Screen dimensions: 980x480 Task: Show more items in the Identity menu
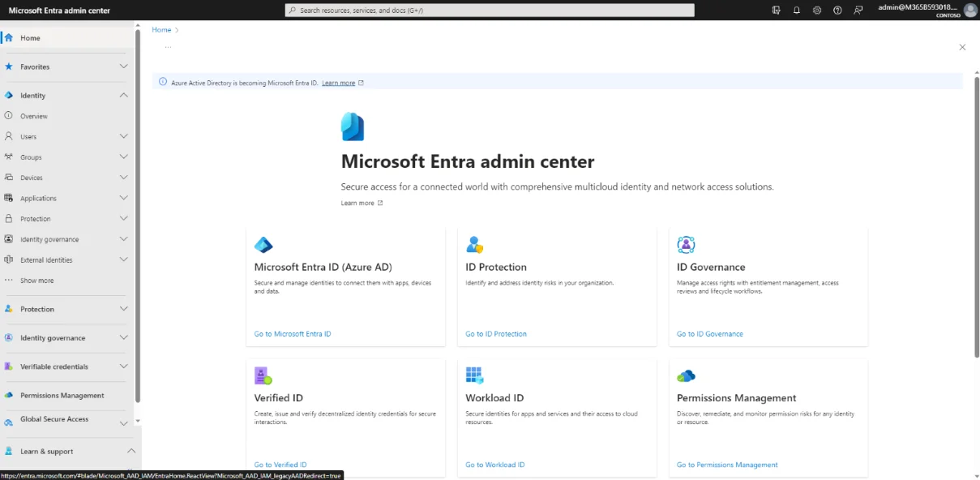tap(36, 281)
